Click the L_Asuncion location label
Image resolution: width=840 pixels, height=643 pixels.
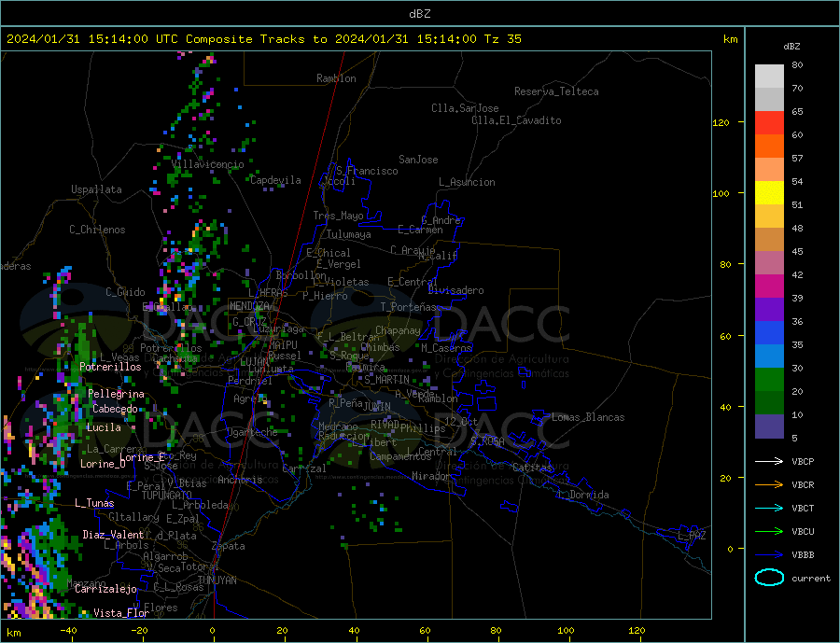[x=467, y=182]
